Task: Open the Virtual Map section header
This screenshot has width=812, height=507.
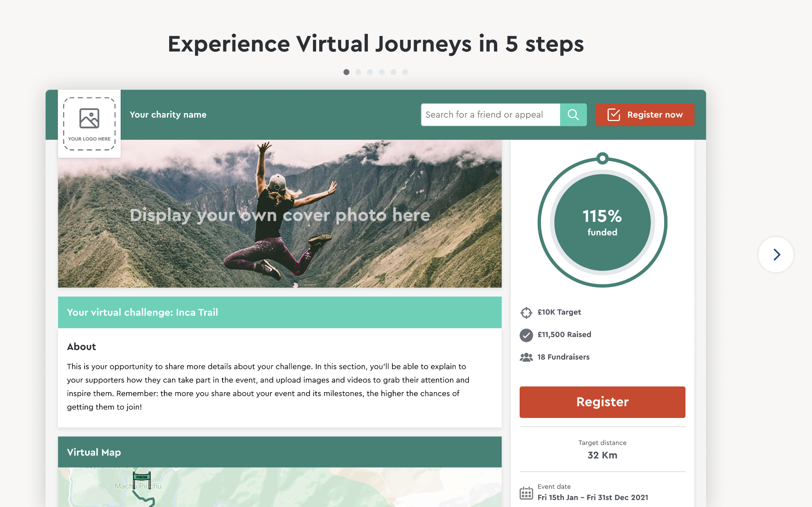Action: 280,452
